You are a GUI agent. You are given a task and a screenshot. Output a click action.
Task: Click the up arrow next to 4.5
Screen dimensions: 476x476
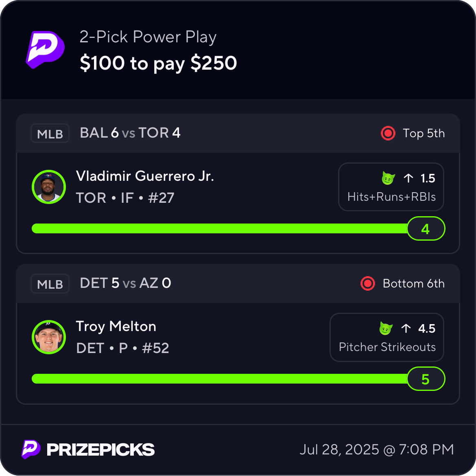pos(406,328)
